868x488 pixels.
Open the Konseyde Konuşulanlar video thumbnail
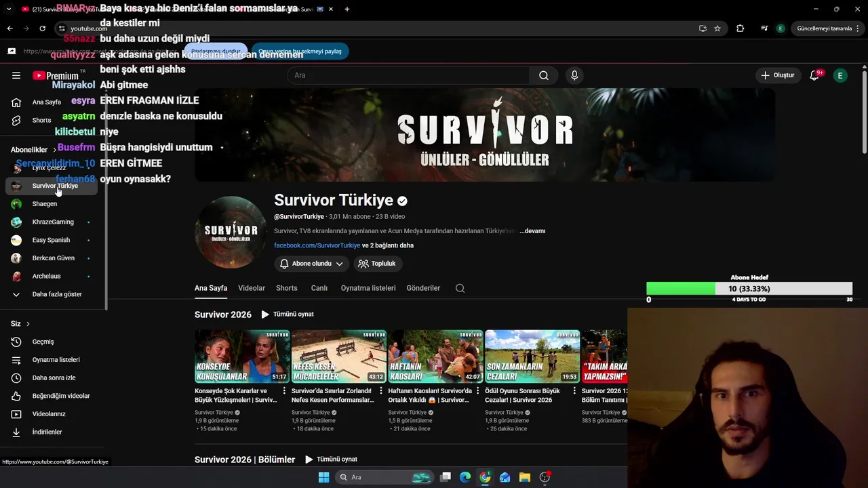tap(242, 357)
